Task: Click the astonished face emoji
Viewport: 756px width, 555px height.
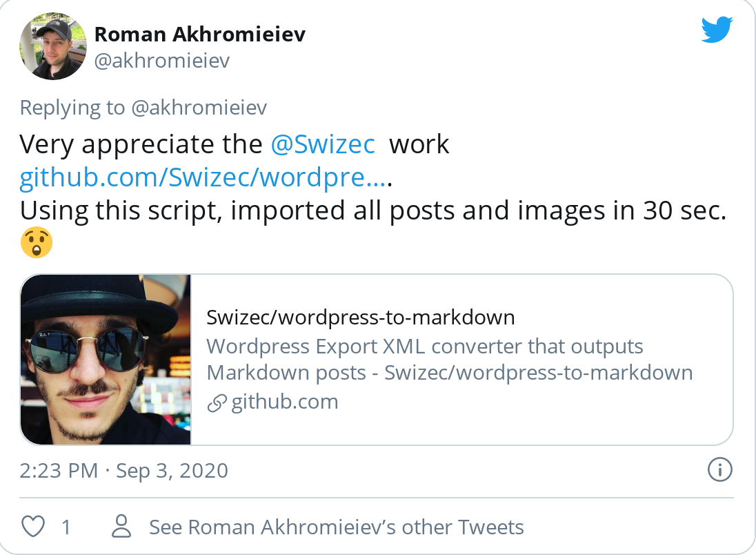Action: tap(37, 242)
